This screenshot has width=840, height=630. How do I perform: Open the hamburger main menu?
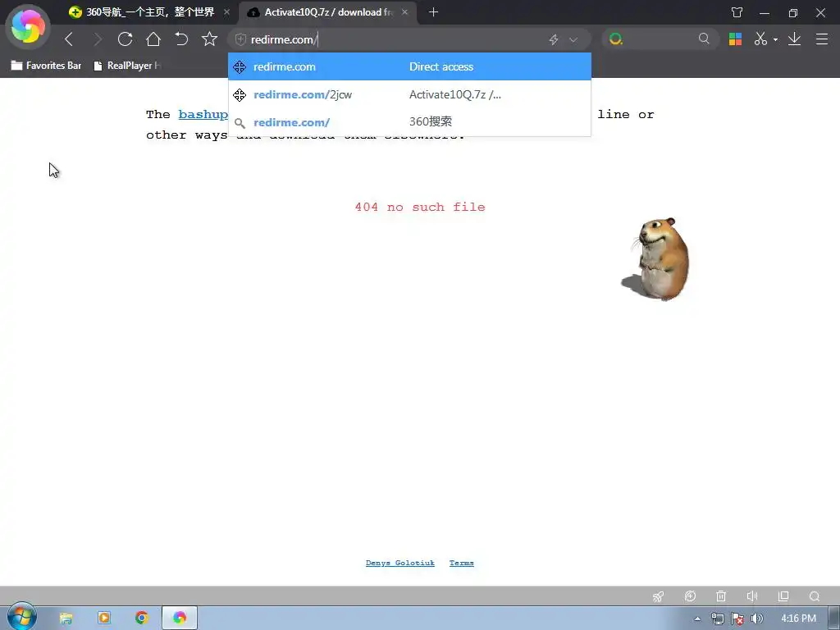click(822, 39)
